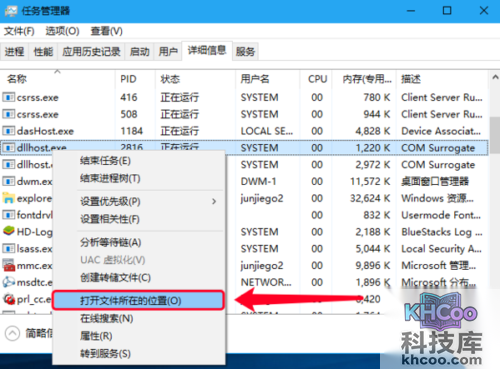Click the second dllhost process icon
This screenshot has height=369, width=500.
click(9, 164)
